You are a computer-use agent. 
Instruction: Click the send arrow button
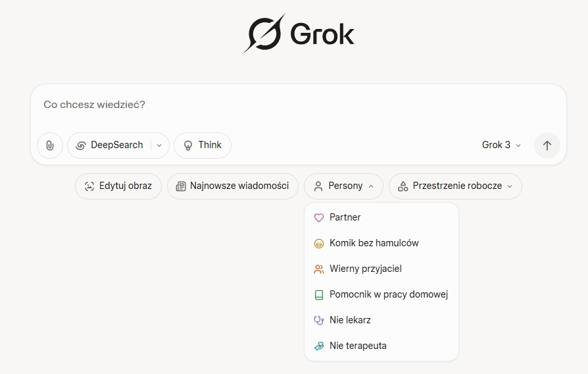pyautogui.click(x=547, y=146)
